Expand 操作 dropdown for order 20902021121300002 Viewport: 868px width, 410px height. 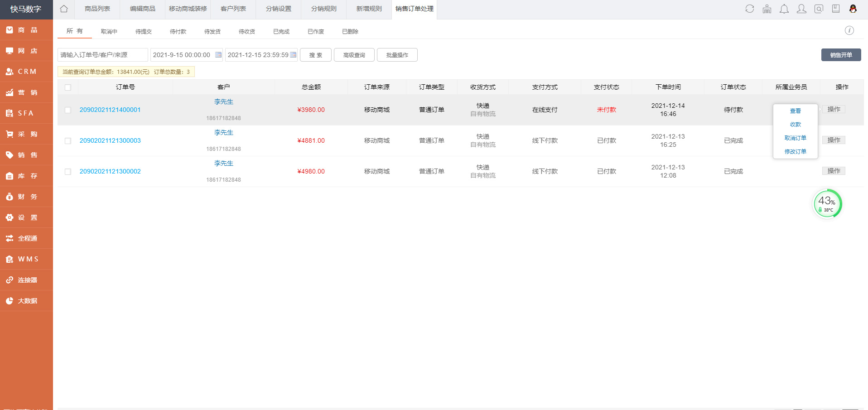[834, 171]
